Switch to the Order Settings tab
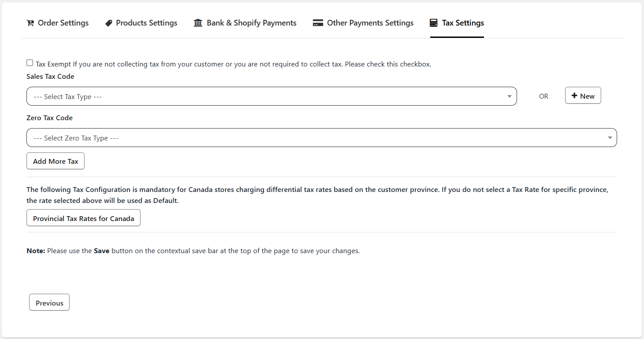 tap(63, 23)
